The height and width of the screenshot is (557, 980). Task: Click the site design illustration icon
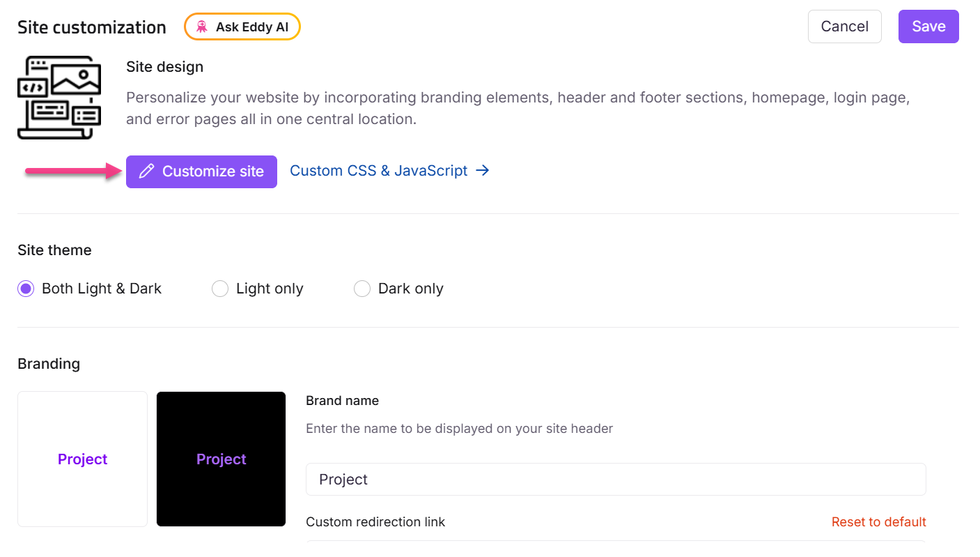[59, 98]
